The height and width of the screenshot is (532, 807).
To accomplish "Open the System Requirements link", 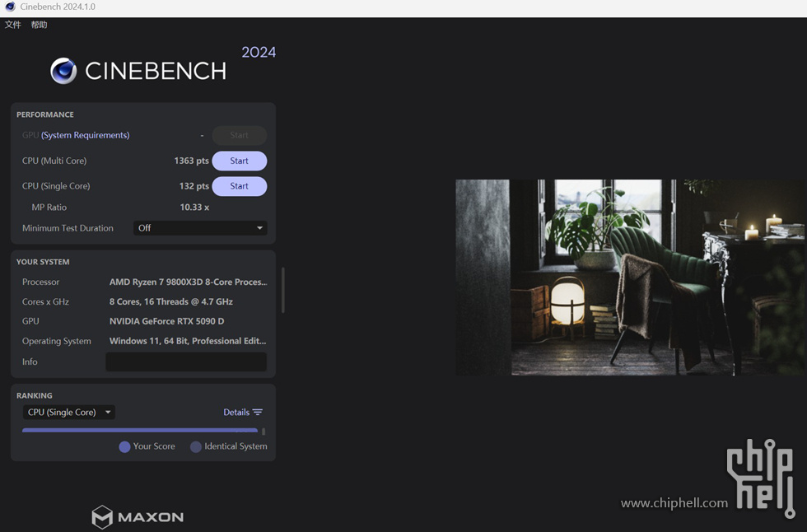I will 86,135.
